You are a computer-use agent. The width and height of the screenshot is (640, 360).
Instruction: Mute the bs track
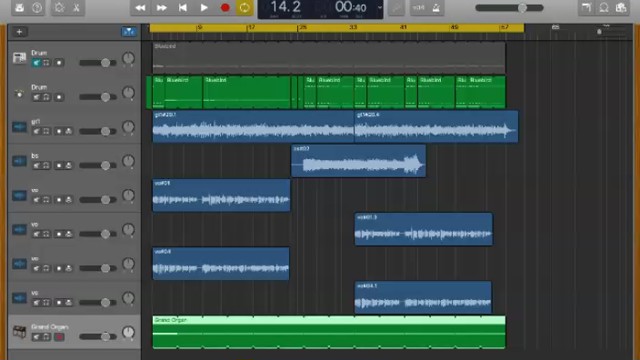point(37,165)
